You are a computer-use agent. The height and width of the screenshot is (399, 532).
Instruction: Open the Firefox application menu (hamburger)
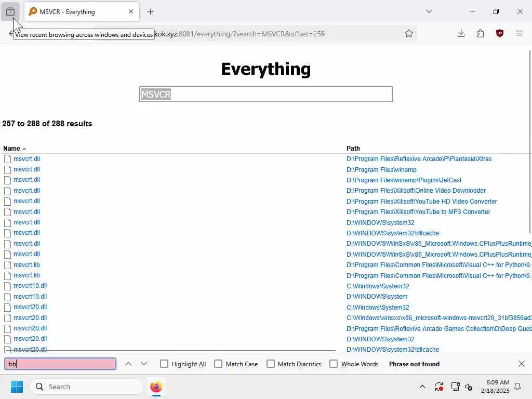[x=519, y=33]
